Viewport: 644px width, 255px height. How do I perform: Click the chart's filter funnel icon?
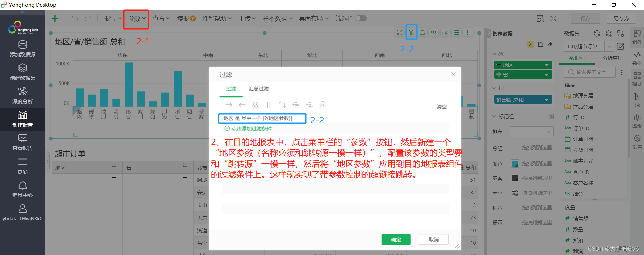411,33
